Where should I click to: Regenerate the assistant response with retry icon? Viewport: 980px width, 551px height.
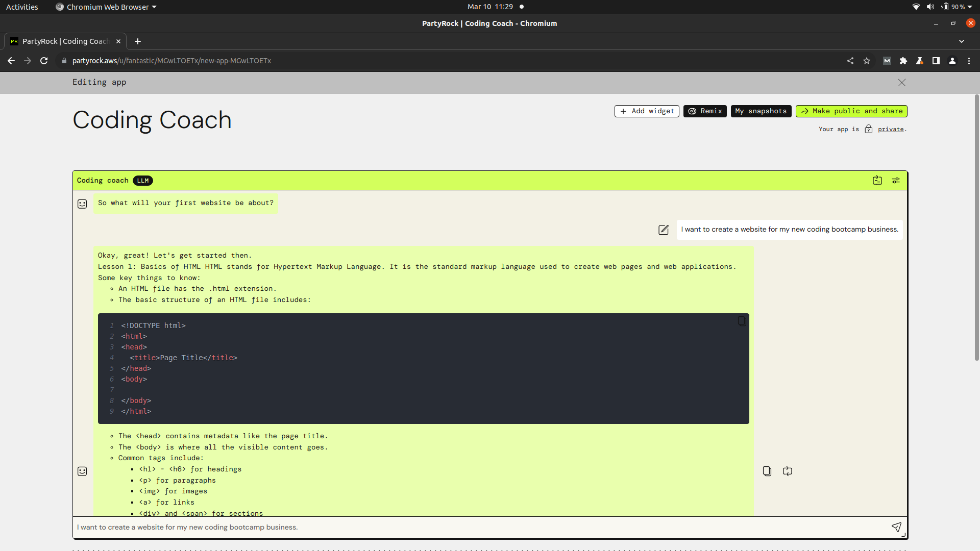pyautogui.click(x=787, y=471)
